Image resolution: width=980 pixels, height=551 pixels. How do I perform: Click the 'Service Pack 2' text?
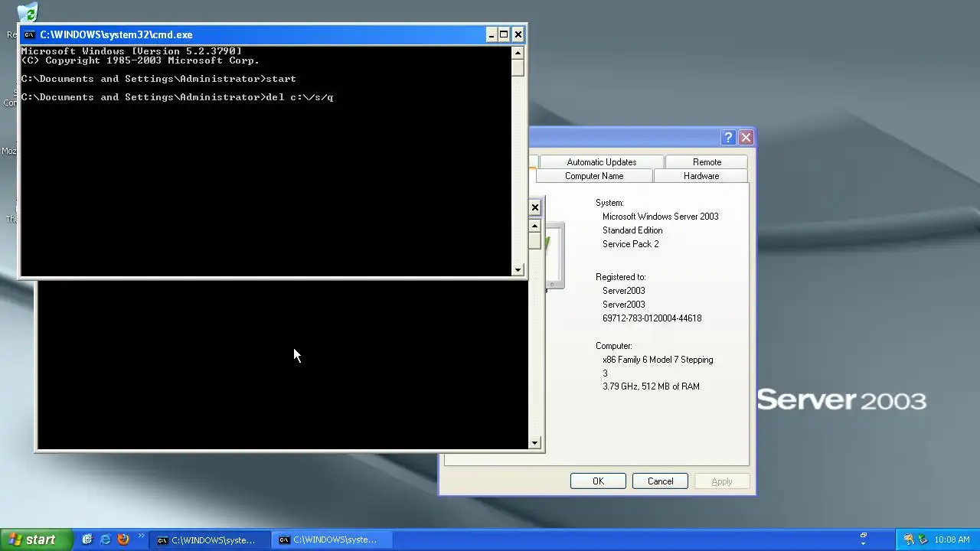pyautogui.click(x=630, y=244)
